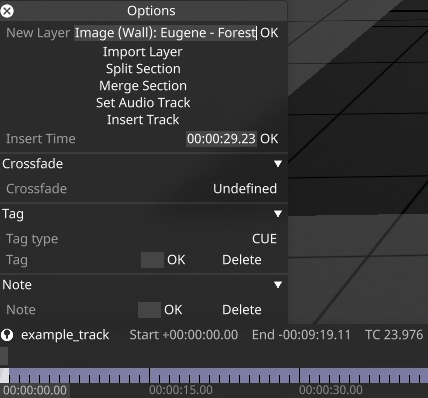Collapse the Note section arrow
Viewport: 428px width, 398px height.
point(278,285)
